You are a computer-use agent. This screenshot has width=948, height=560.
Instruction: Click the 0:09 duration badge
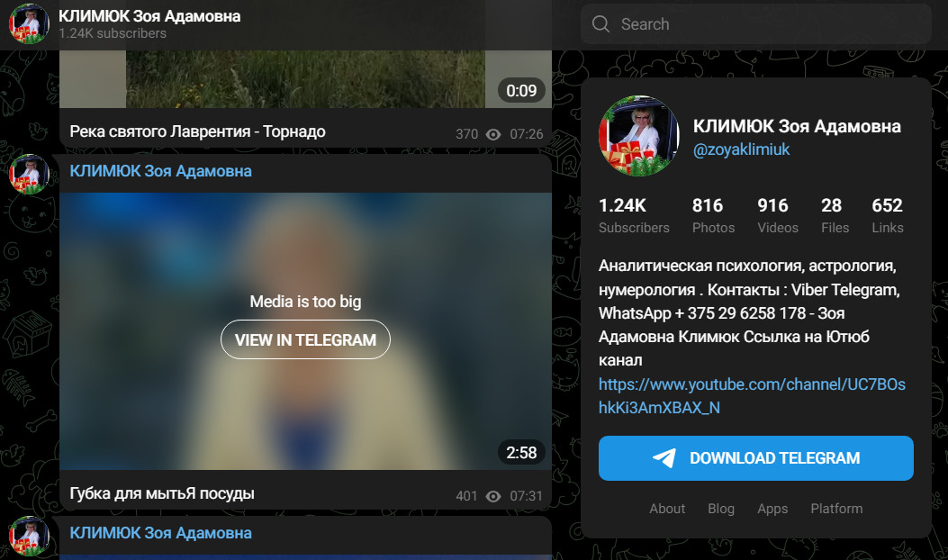[x=521, y=91]
